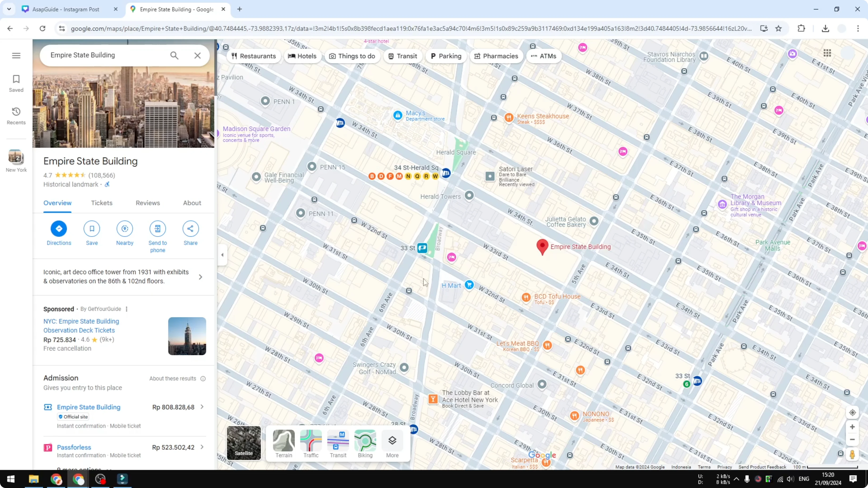This screenshot has height=488, width=868.
Task: Toggle the Biking layer
Action: point(365,444)
